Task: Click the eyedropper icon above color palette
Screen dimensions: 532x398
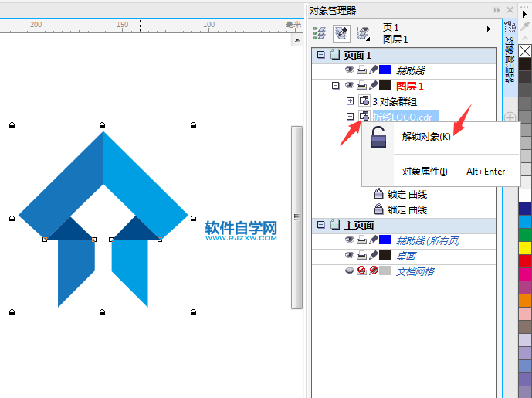Action: pos(525,26)
